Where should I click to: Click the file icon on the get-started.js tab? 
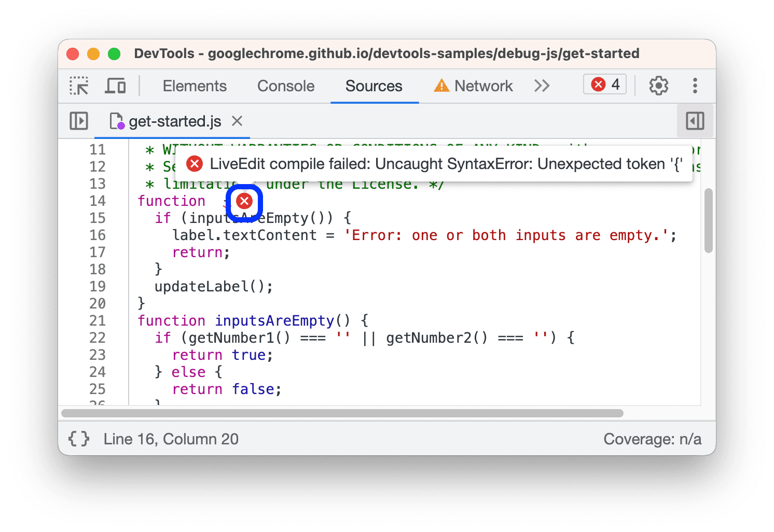click(116, 121)
